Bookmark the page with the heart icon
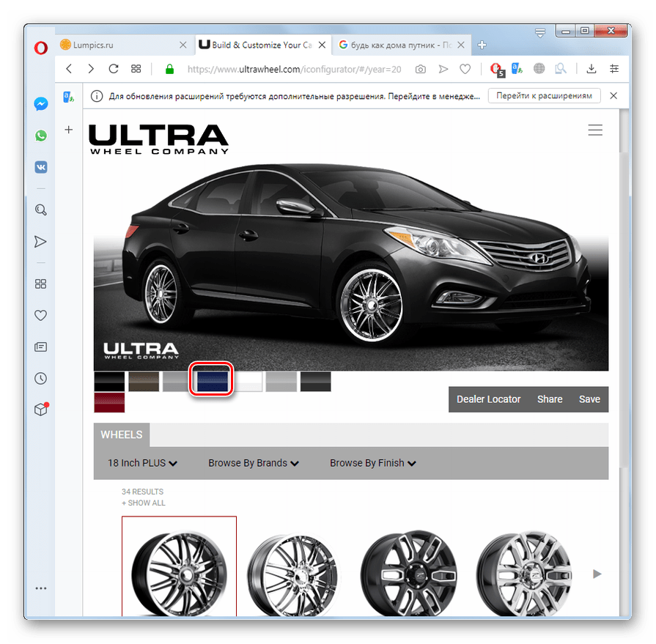Image resolution: width=656 pixels, height=644 pixels. point(465,69)
